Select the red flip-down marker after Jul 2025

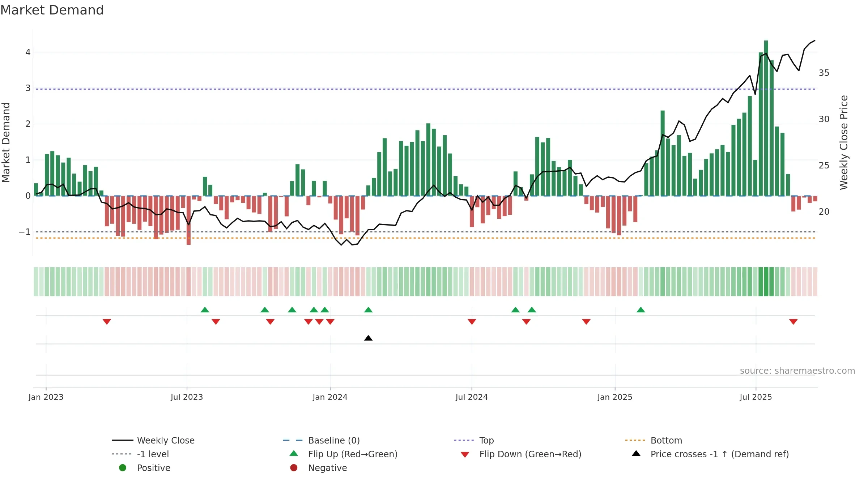[793, 322]
